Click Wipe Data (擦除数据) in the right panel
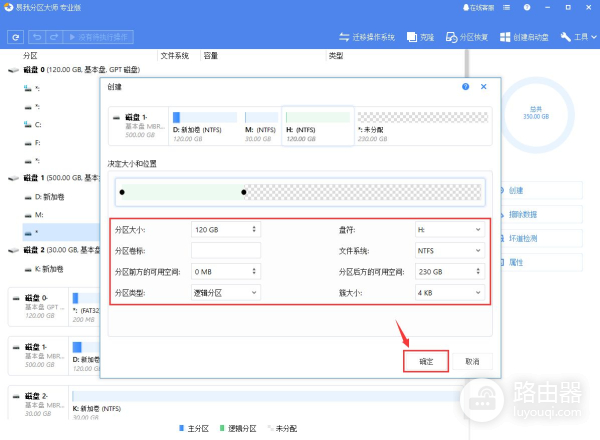 [x=541, y=215]
